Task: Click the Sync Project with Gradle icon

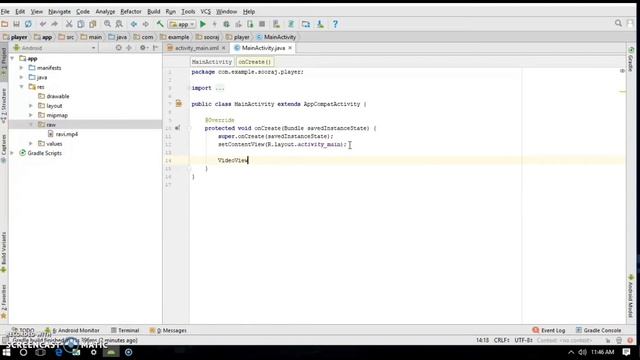Action: 291,24
